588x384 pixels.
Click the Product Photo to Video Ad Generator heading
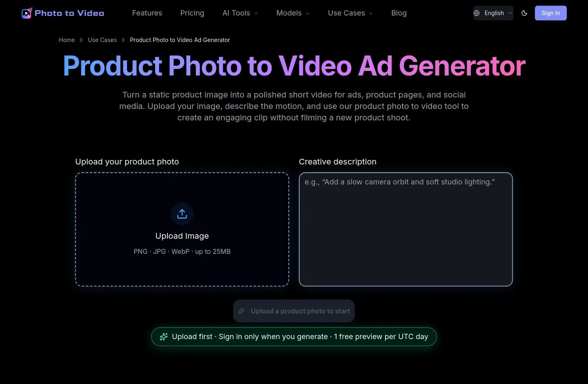point(294,66)
